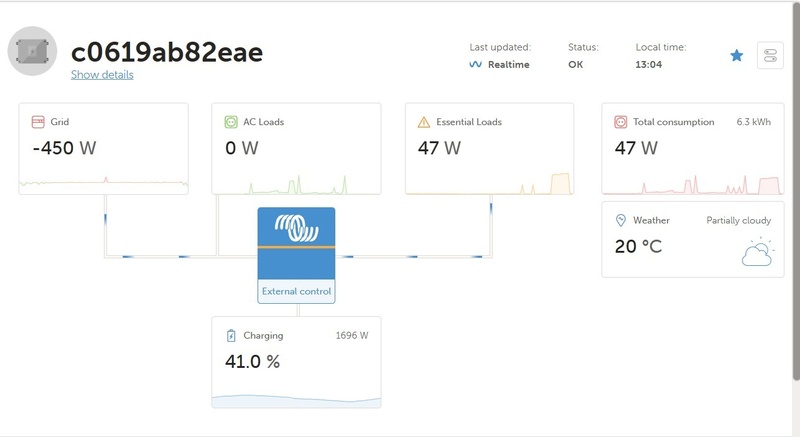Click the vertical page scrollbar
800x437 pixels.
(x=796, y=192)
